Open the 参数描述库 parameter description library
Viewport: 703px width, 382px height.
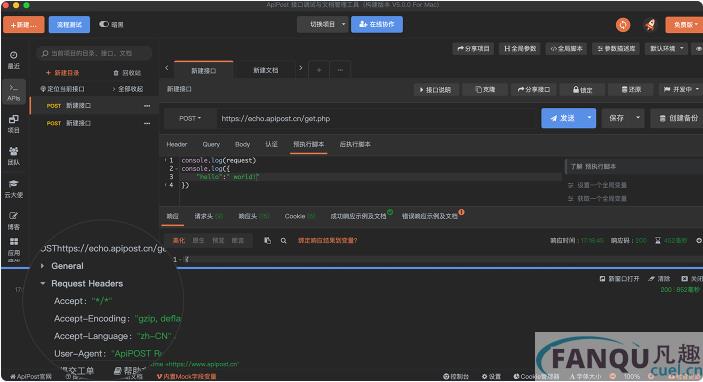(x=616, y=48)
